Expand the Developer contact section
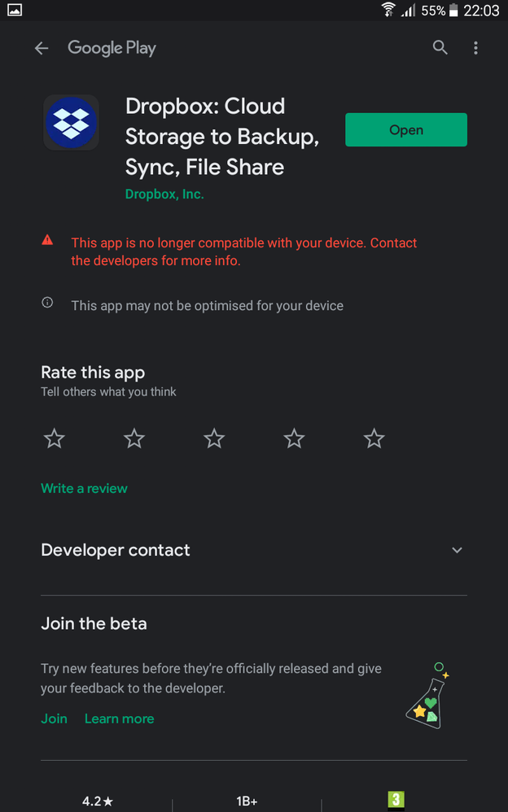 (x=457, y=551)
